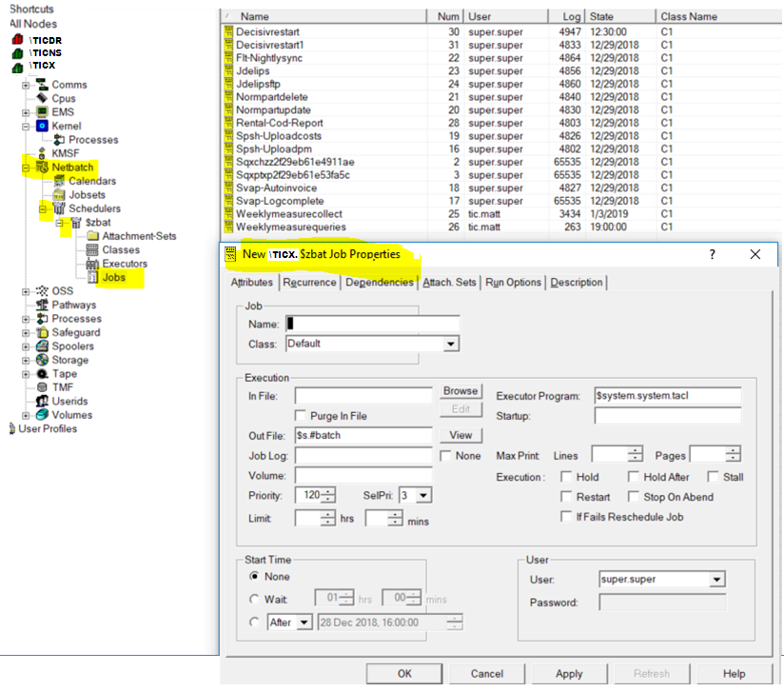Click the TMF icon in the tree
This screenshot has width=784, height=692.
pos(43,387)
